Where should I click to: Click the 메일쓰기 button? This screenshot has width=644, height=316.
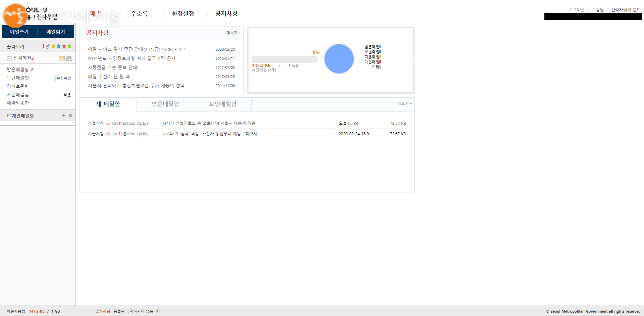[19, 32]
